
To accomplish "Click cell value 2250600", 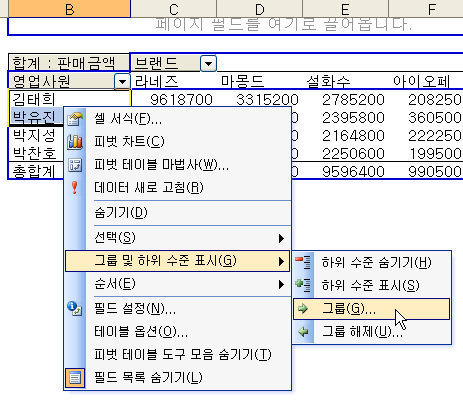I will 353,153.
